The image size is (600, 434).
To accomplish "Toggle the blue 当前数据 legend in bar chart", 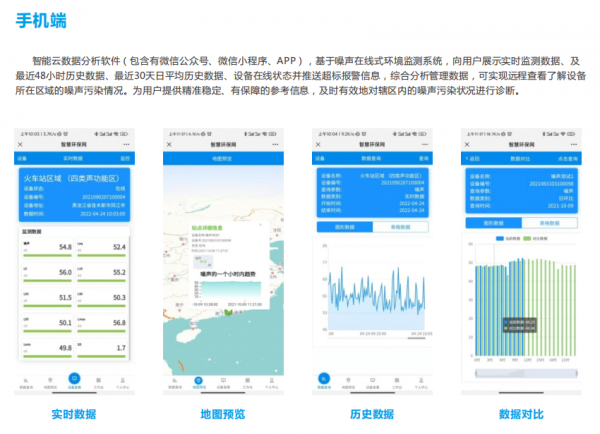I will point(500,238).
